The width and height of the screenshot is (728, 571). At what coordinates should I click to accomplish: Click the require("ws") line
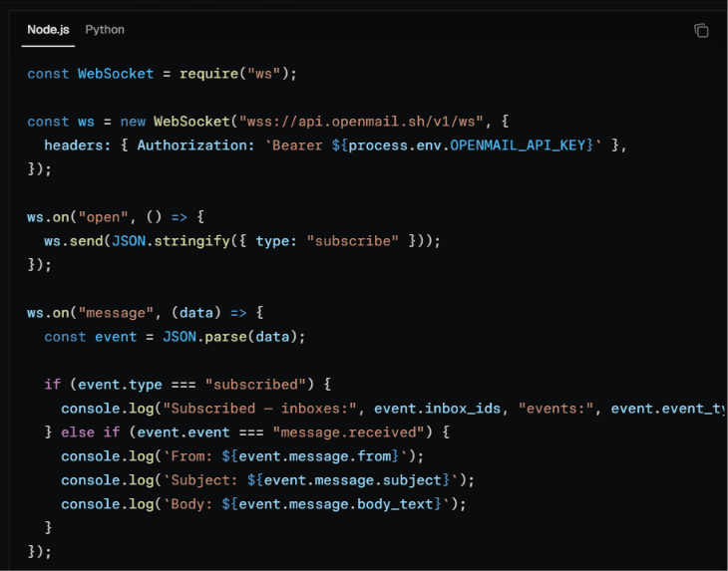click(162, 74)
